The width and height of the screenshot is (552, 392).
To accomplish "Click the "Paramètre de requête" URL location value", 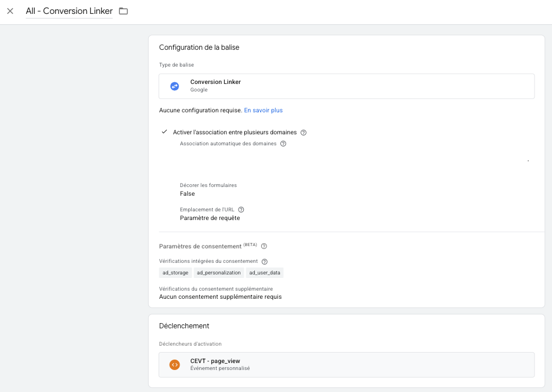I will [210, 218].
